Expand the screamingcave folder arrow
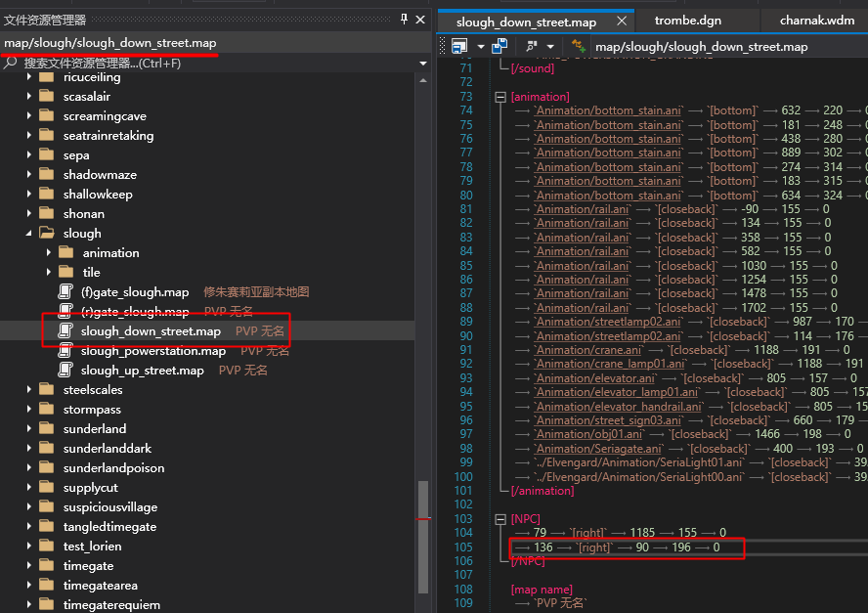Image resolution: width=868 pixels, height=613 pixels. coord(28,116)
